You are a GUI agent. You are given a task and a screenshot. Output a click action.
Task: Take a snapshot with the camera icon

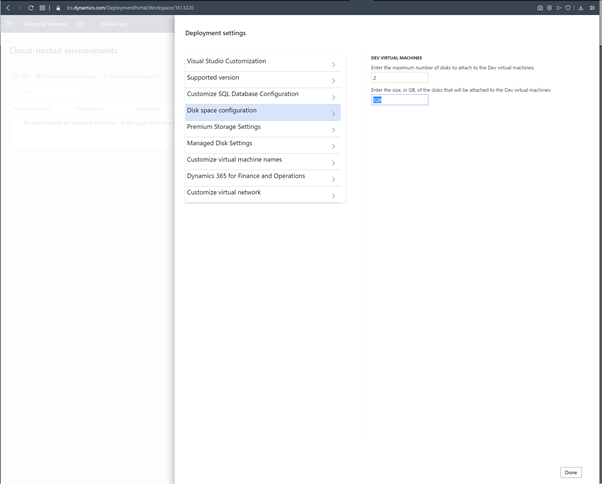[x=540, y=8]
